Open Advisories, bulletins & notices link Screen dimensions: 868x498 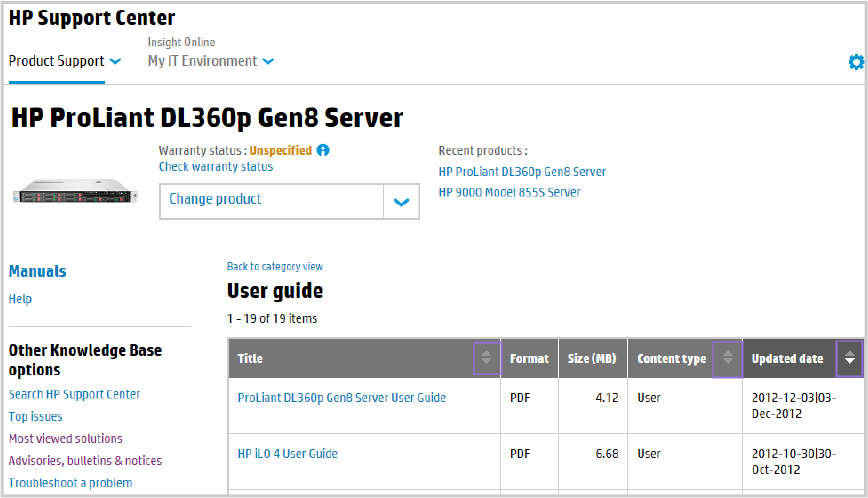(x=85, y=460)
